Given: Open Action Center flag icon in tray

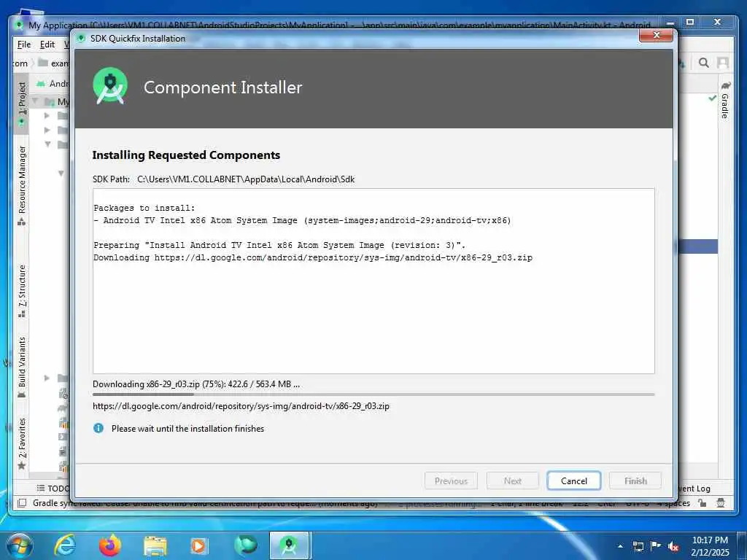Looking at the screenshot, I should pos(656,546).
